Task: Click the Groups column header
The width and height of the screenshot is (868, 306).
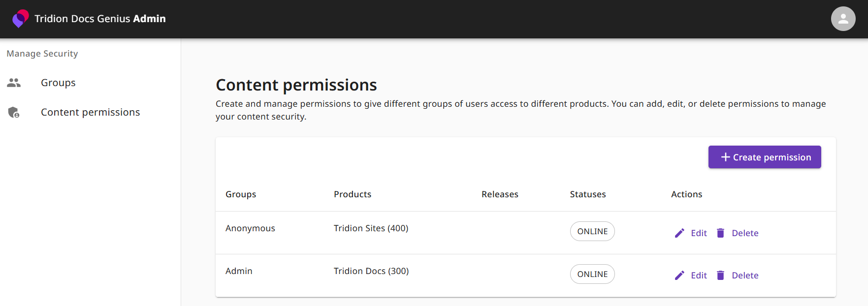Action: [241, 194]
